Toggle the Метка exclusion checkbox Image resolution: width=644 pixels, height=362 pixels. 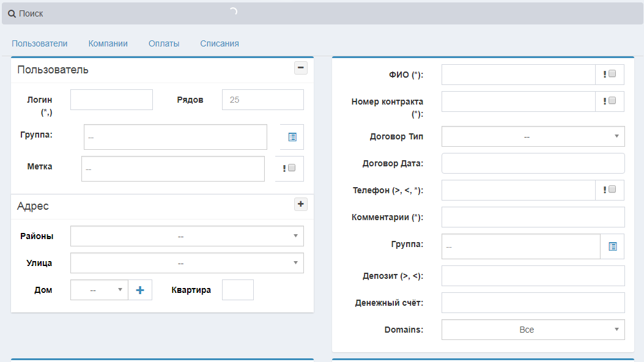291,168
